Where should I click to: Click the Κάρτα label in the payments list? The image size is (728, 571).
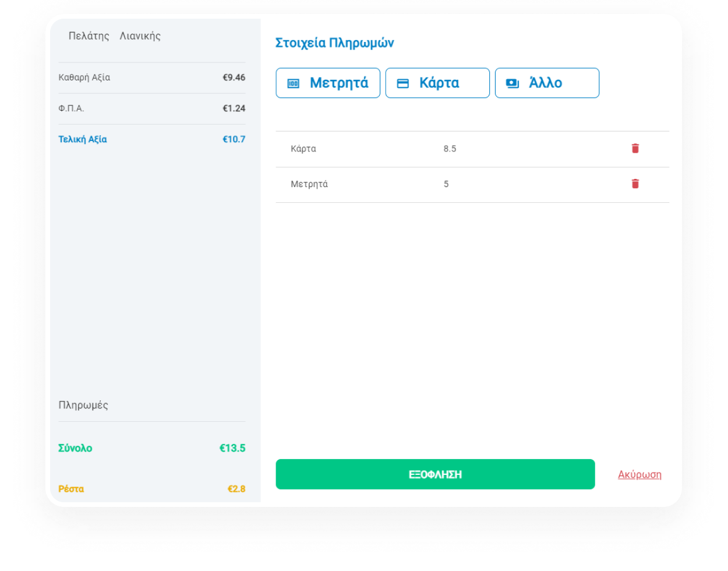(x=303, y=149)
